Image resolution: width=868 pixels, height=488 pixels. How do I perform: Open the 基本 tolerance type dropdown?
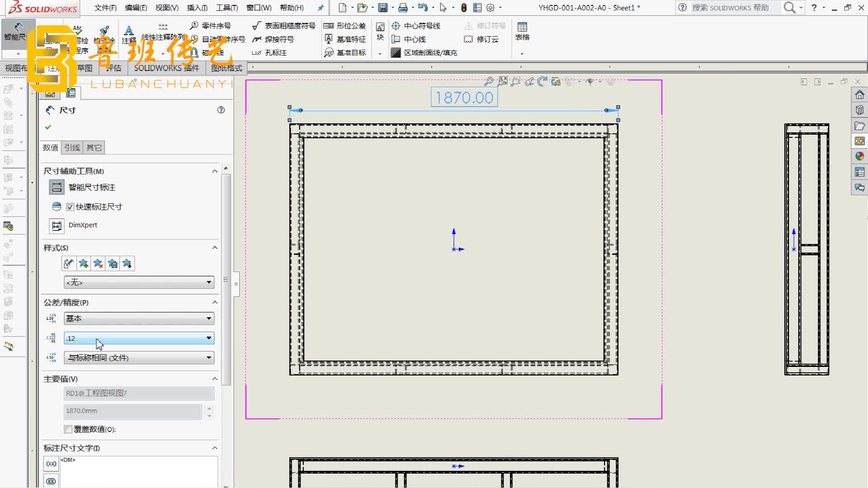(x=139, y=319)
